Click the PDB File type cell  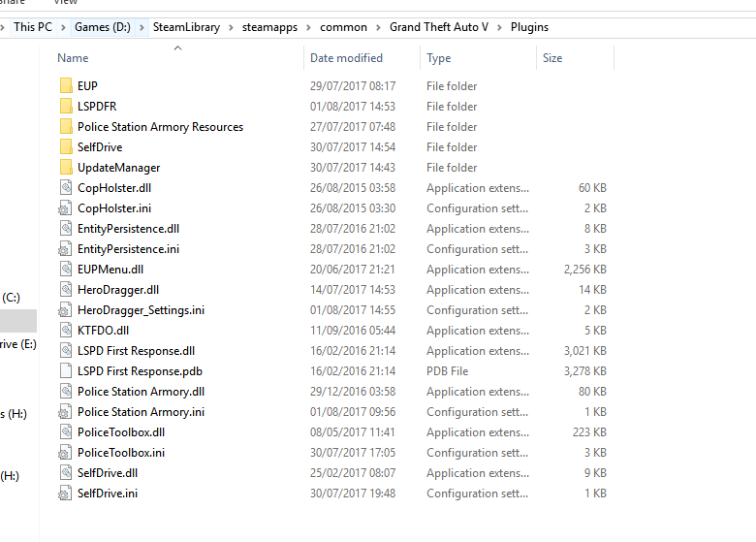pos(447,370)
